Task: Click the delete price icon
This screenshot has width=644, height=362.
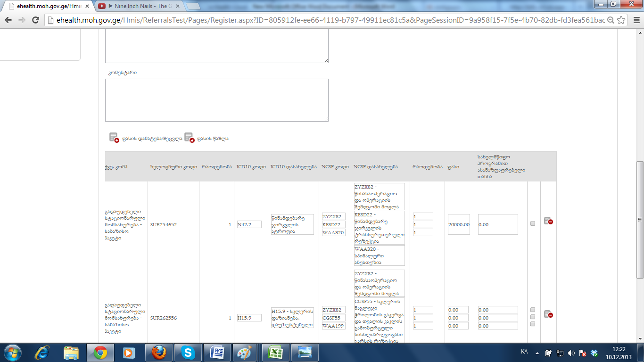Action: (x=189, y=138)
